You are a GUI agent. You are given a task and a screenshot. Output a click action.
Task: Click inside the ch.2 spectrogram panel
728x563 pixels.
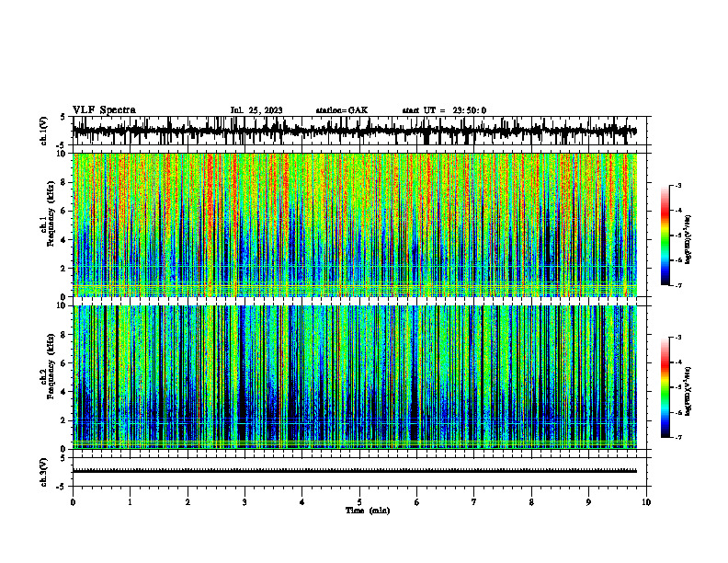click(355, 377)
